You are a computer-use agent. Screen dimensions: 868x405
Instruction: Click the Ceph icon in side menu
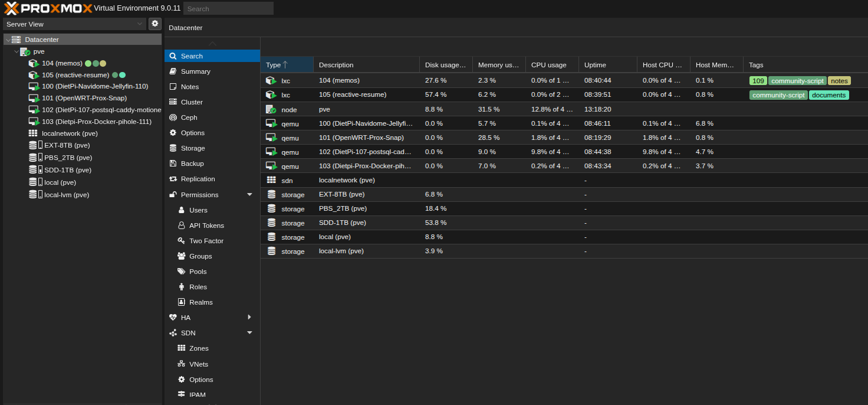[x=173, y=117]
